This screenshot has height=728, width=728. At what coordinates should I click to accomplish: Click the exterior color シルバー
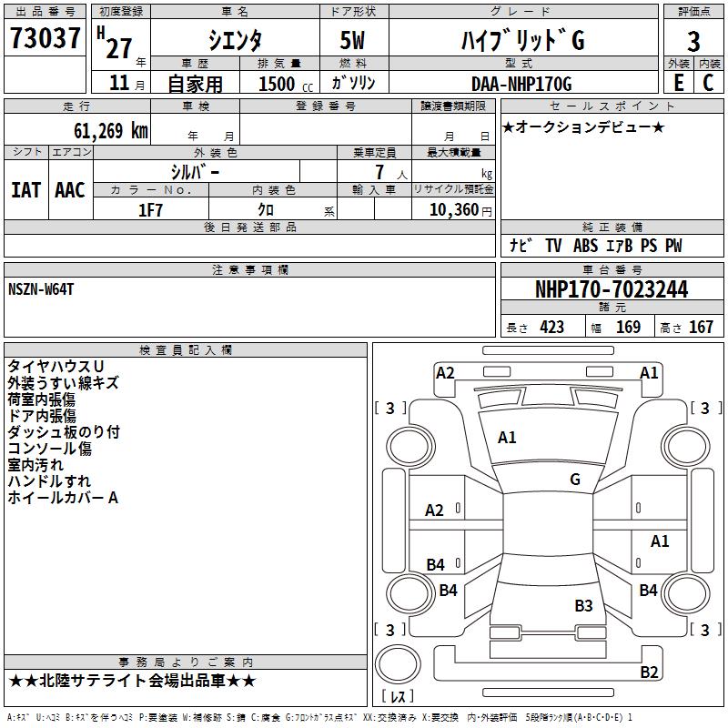[195, 172]
